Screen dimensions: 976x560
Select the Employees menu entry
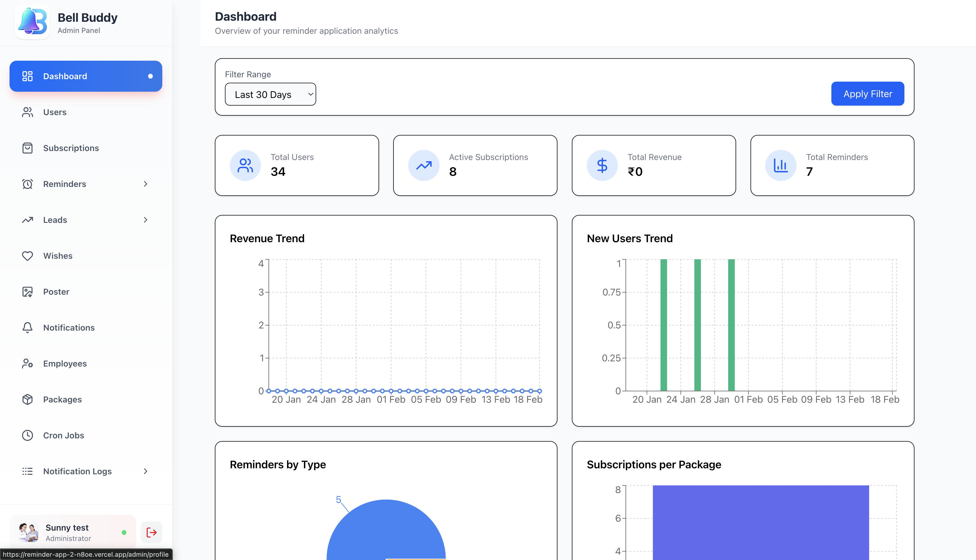coord(65,363)
